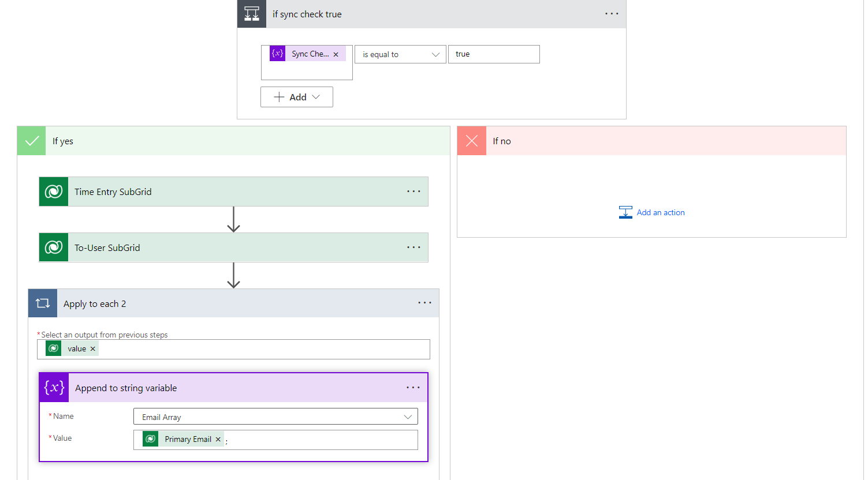This screenshot has height=480, width=868.
Task: Open Time Entry SubGrid ellipsis menu
Action: tap(413, 192)
